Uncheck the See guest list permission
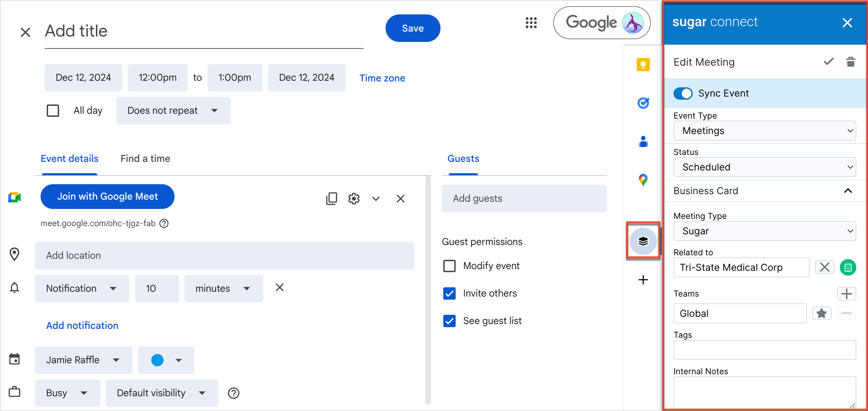The image size is (868, 411). 449,321
